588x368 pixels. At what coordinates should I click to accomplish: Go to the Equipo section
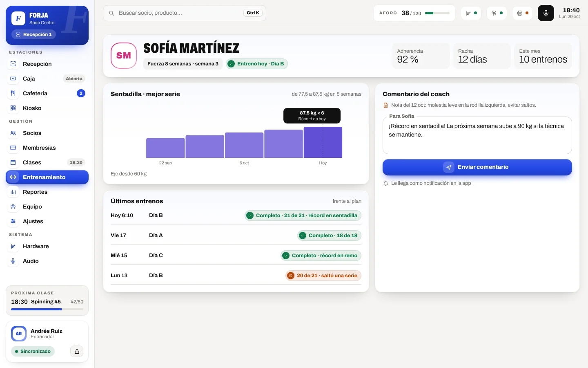pyautogui.click(x=47, y=206)
